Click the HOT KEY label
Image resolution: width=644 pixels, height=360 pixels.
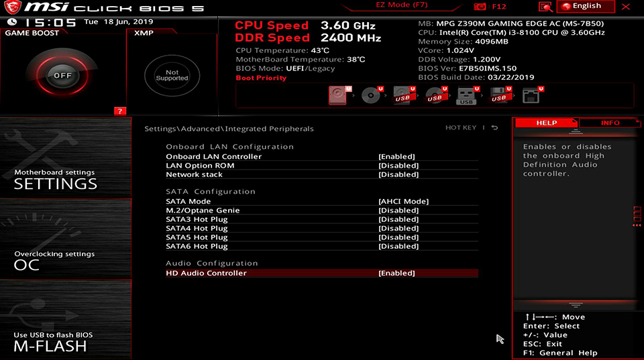461,127
